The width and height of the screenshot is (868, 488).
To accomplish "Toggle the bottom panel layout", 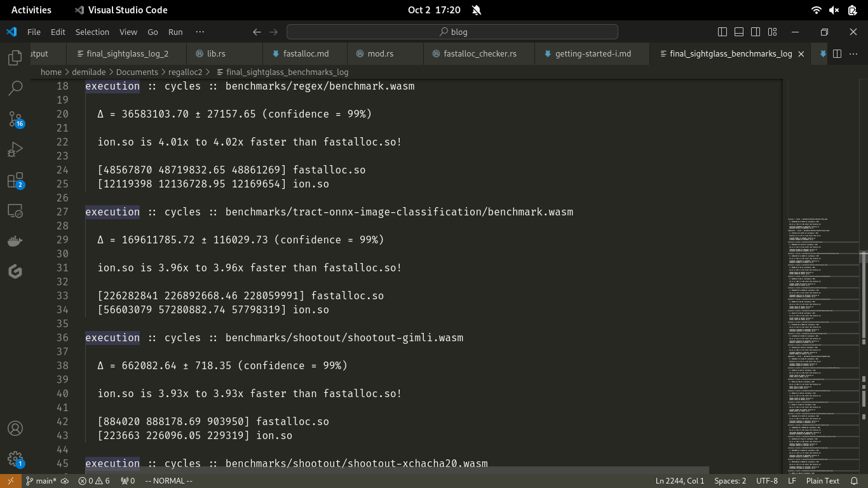I will (x=739, y=32).
